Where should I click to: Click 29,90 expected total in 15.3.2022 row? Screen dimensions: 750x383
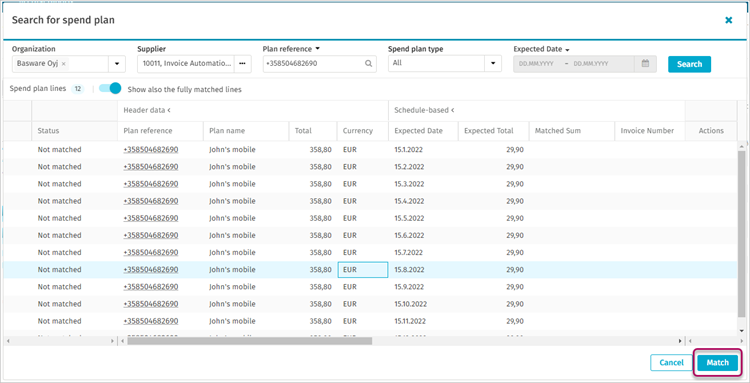[515, 184]
